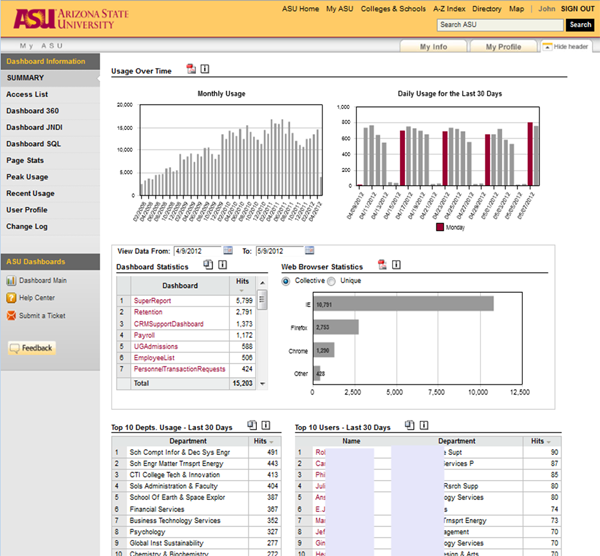600x556 pixels.
Task: Open Peak Usage in the sidebar
Action: click(27, 177)
